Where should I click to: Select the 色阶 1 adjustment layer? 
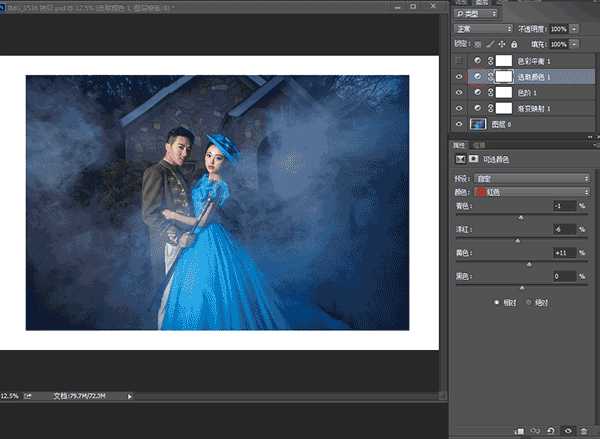click(532, 92)
